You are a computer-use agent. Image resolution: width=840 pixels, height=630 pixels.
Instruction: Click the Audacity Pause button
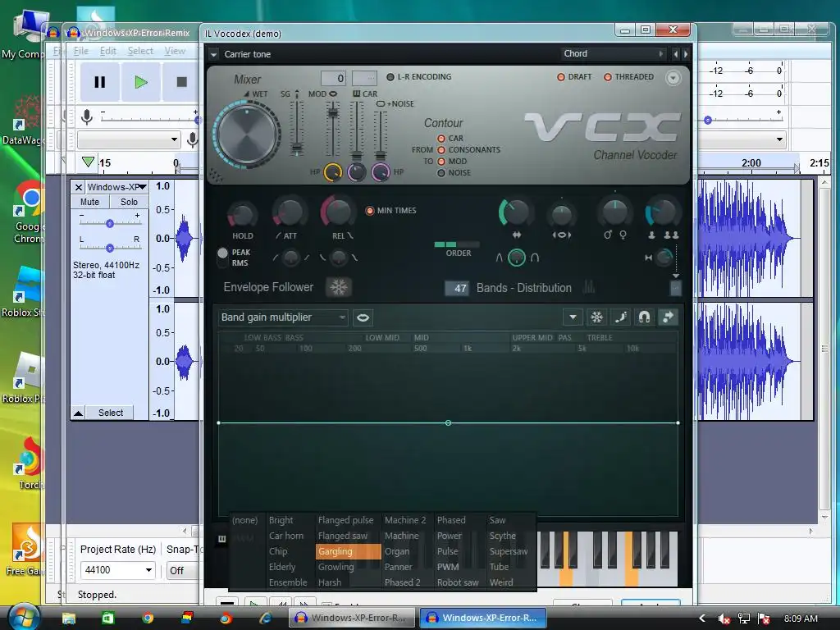pyautogui.click(x=99, y=82)
